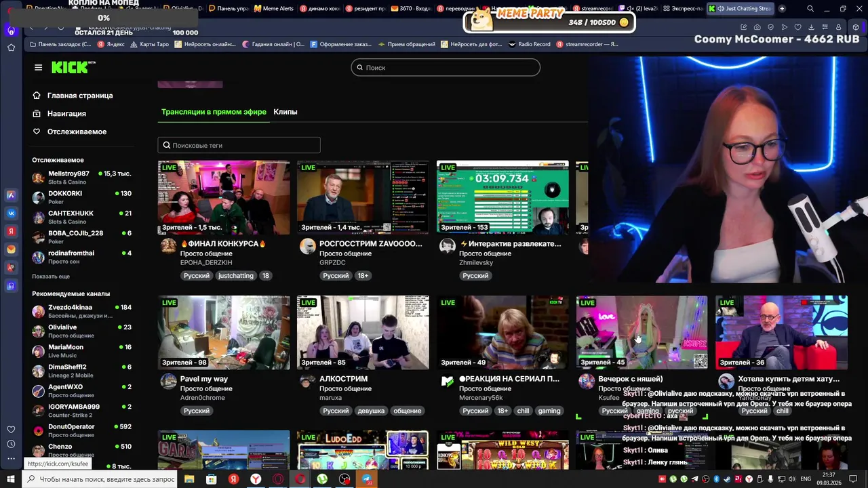The image size is (868, 488).
Task: Click девушка tag under АЛКОСТРИМ
Action: click(371, 411)
